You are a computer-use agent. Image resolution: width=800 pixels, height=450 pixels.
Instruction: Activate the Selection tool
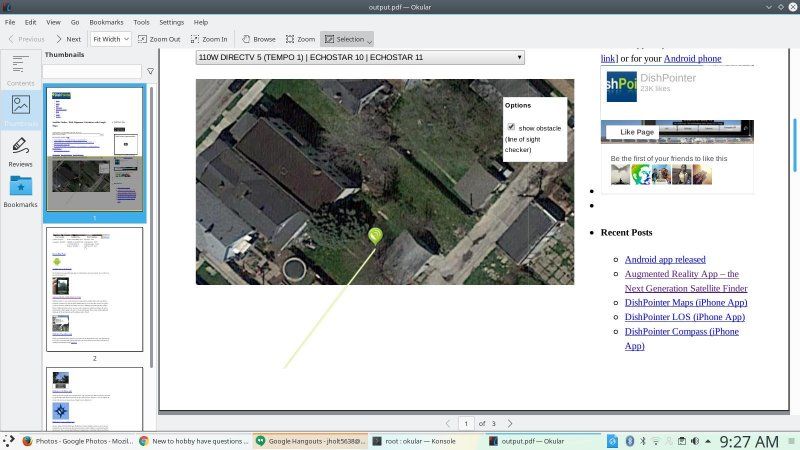[x=344, y=39]
